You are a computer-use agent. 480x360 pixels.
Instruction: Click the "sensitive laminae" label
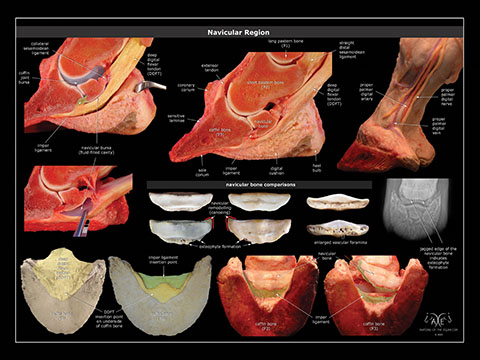pos(176,118)
